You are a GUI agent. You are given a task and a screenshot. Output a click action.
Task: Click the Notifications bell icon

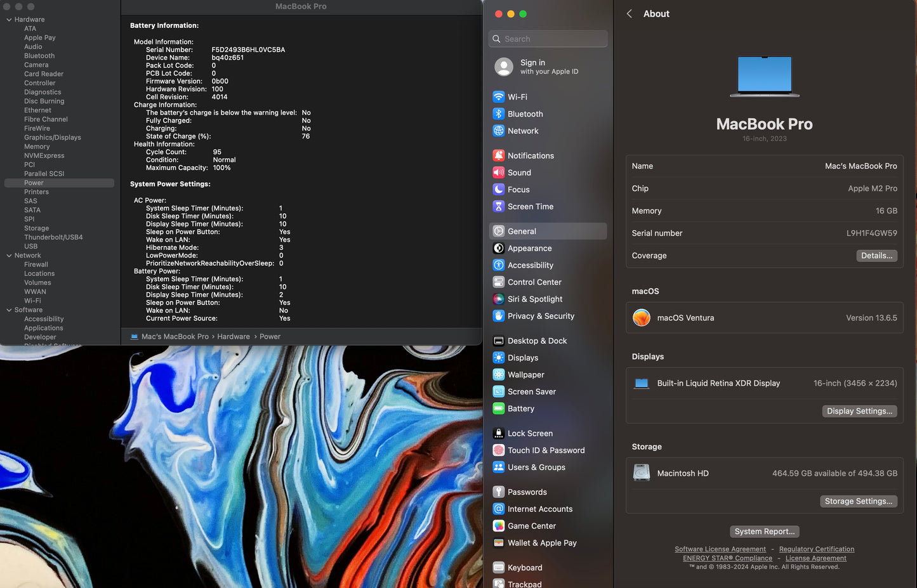(x=499, y=155)
